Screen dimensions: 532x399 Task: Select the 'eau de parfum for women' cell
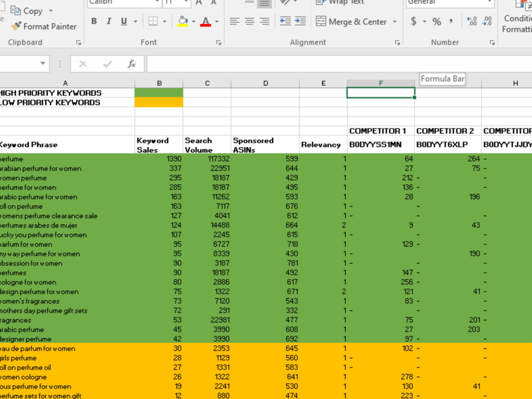pyautogui.click(x=67, y=348)
